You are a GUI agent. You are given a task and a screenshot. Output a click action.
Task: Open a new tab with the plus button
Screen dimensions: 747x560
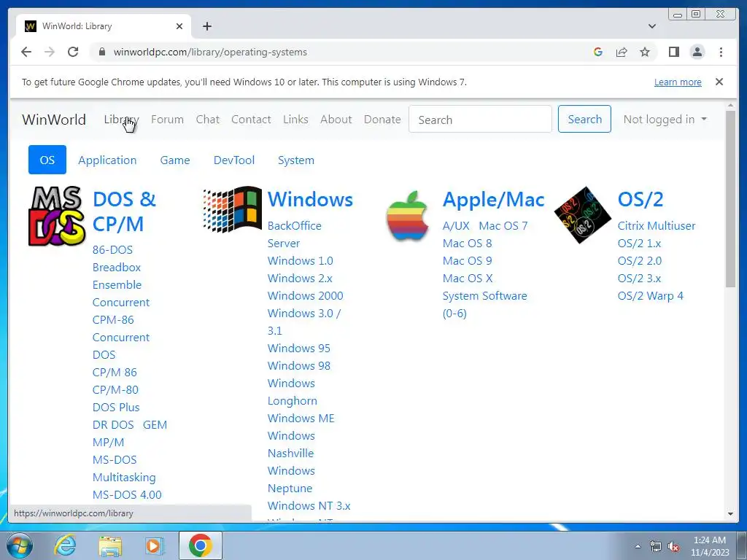click(x=206, y=26)
